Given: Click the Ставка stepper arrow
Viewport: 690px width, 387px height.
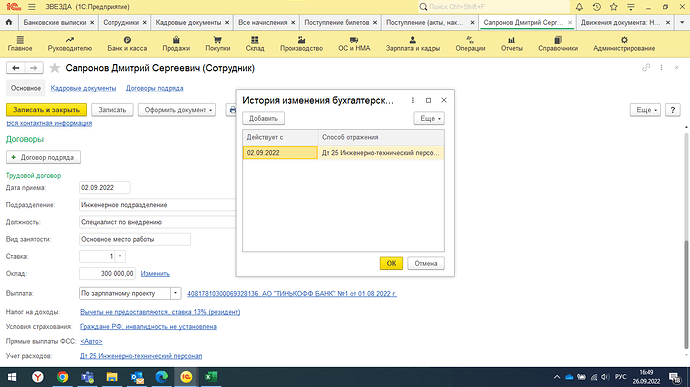Looking at the screenshot, I should tap(120, 256).
